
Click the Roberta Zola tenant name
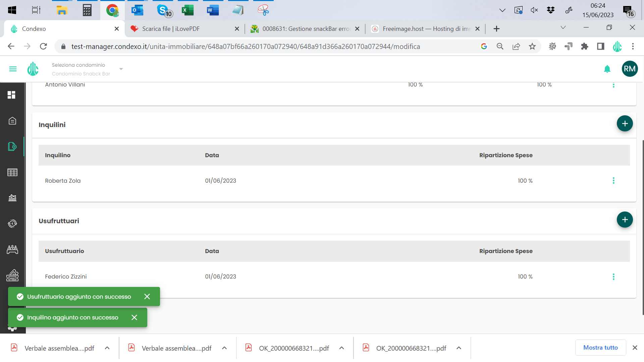click(63, 181)
